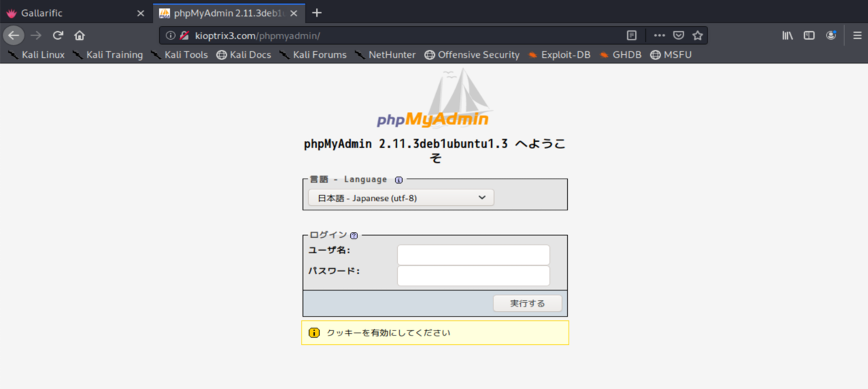Open a new browser tab
868x389 pixels.
(x=317, y=12)
